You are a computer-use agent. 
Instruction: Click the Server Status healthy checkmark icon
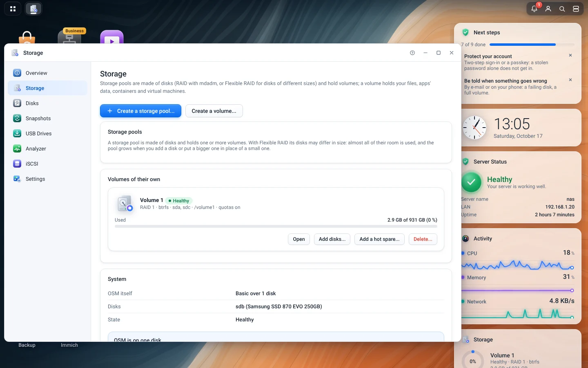pyautogui.click(x=472, y=182)
